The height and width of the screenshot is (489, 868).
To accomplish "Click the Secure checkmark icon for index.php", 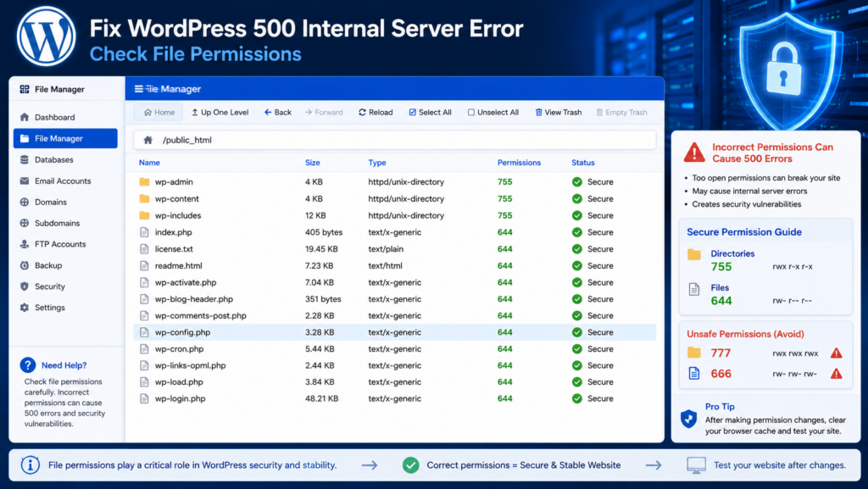I will pyautogui.click(x=576, y=232).
